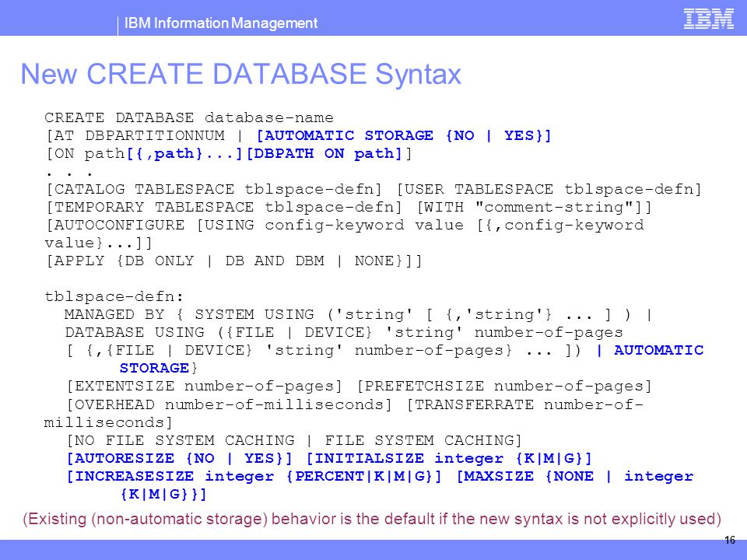Image resolution: width=747 pixels, height=560 pixels.
Task: Click the '[WITH "comment-string"]]' text
Action: coord(534,207)
